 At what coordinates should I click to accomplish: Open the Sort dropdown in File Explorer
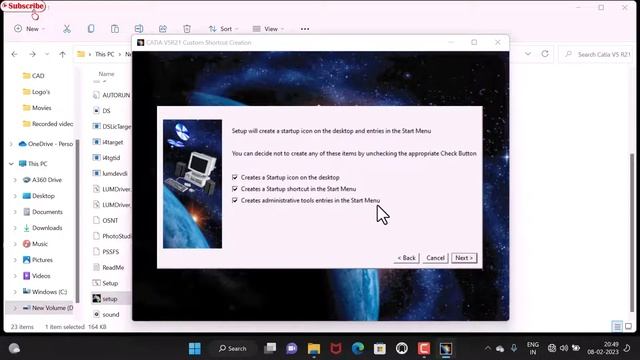point(223,29)
